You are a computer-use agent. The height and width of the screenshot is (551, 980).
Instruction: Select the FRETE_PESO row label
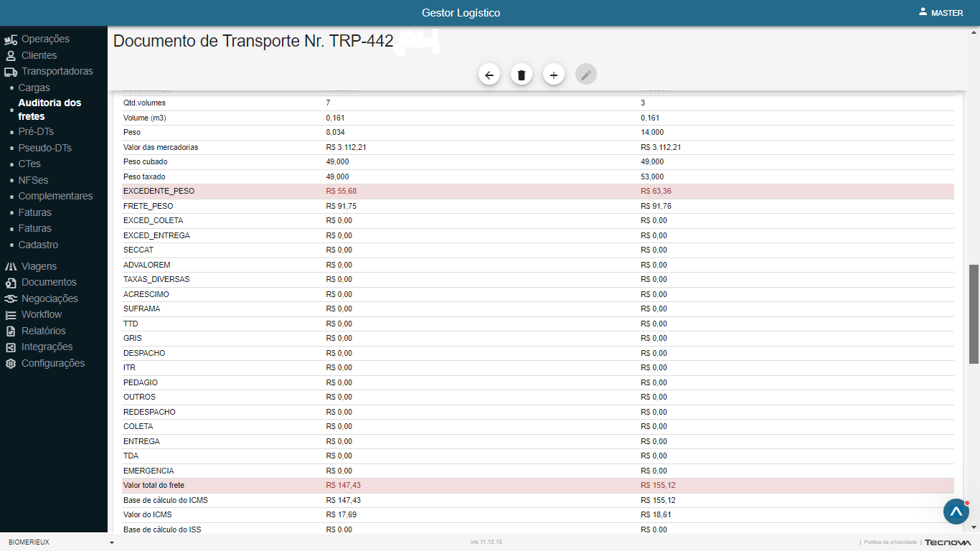(149, 206)
